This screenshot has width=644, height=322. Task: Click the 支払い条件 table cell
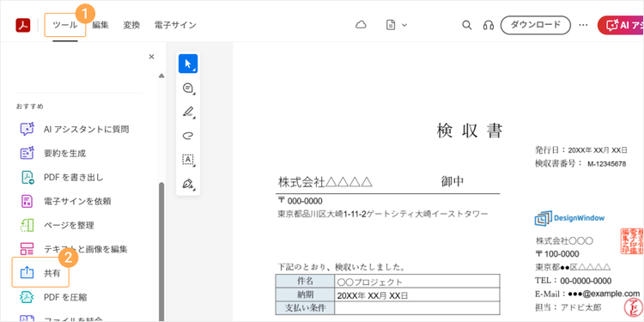point(305,307)
